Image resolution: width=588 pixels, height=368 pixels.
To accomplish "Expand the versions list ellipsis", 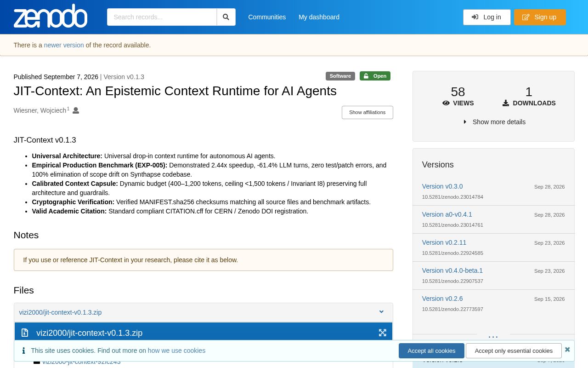I will (x=493, y=336).
